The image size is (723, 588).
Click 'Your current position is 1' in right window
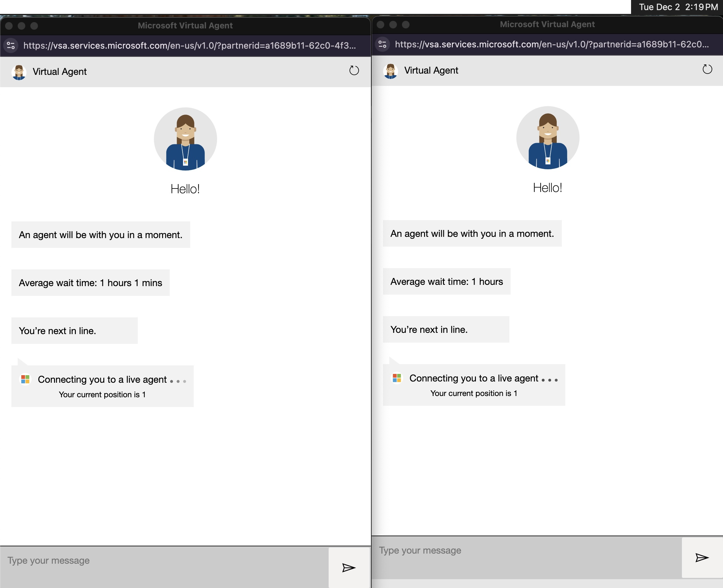474,393
